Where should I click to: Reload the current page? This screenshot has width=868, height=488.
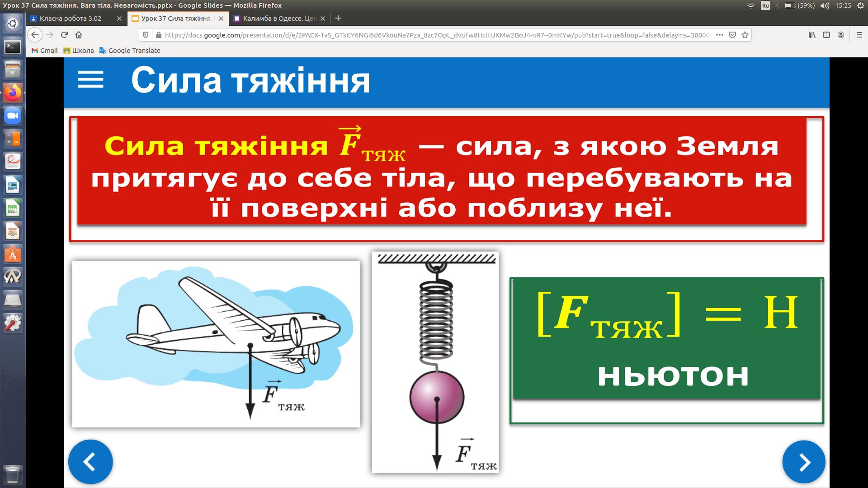[64, 35]
